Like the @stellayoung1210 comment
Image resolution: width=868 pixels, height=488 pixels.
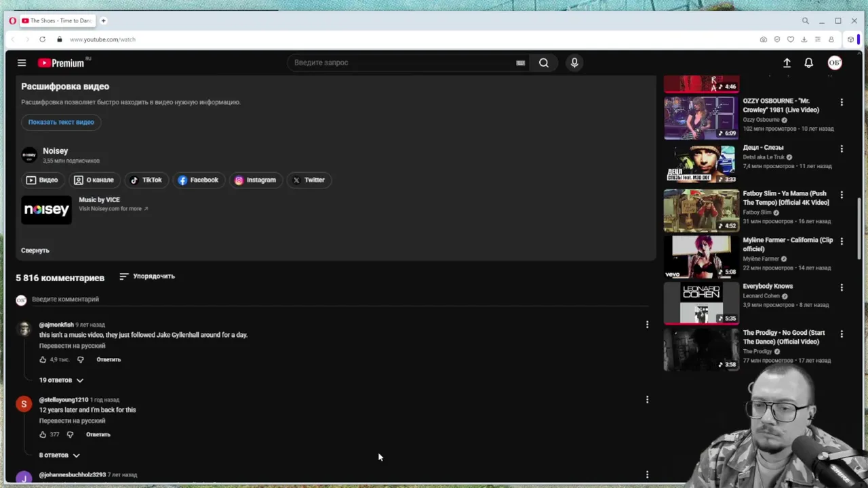pos(43,434)
